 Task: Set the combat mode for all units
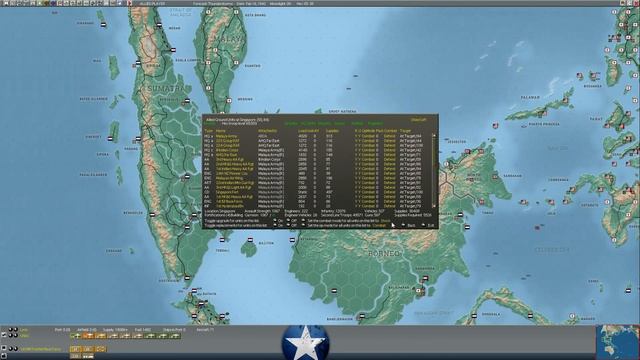(x=303, y=220)
